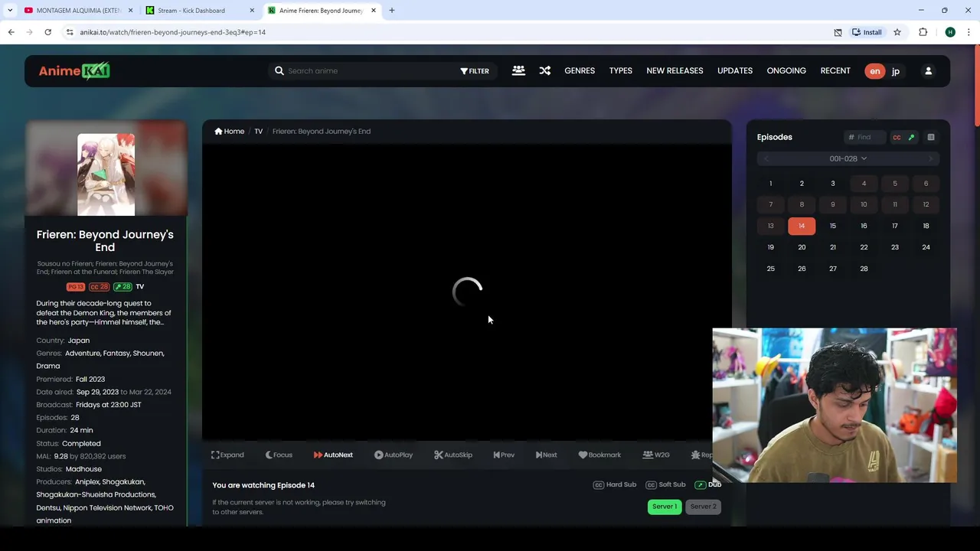Click the Frieren anime poster thumbnail
This screenshot has width=980, height=551.
point(106,174)
